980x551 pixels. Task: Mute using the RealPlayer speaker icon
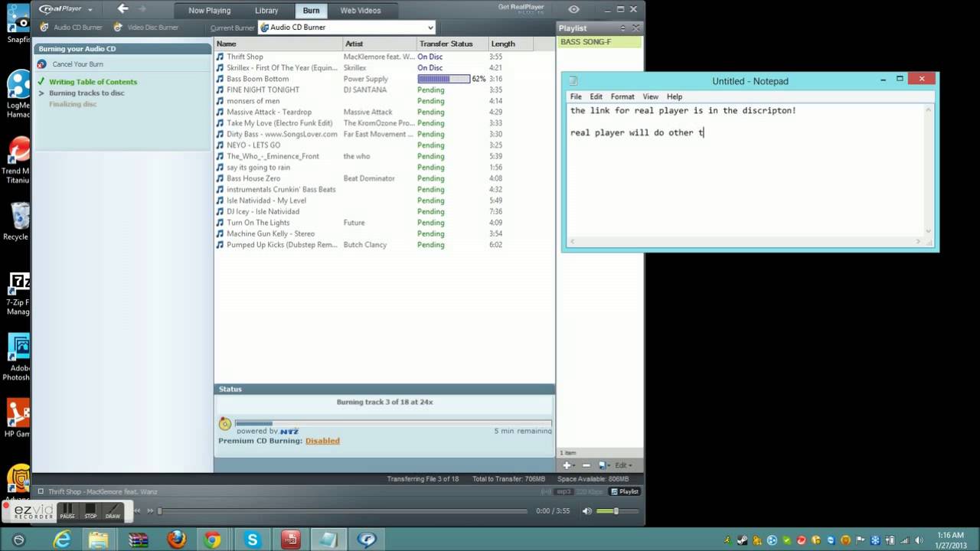[x=587, y=510]
